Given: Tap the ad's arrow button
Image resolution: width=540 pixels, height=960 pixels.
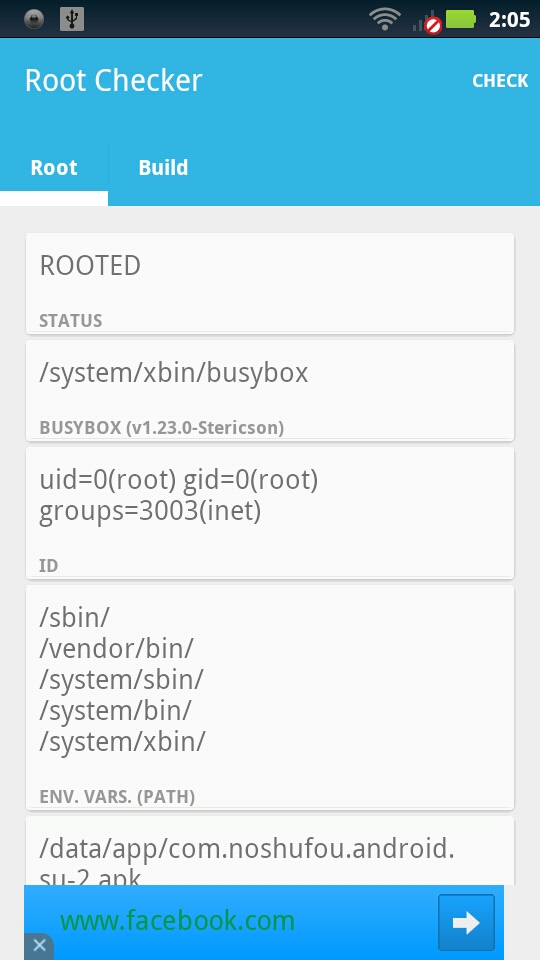Looking at the screenshot, I should pos(466,922).
